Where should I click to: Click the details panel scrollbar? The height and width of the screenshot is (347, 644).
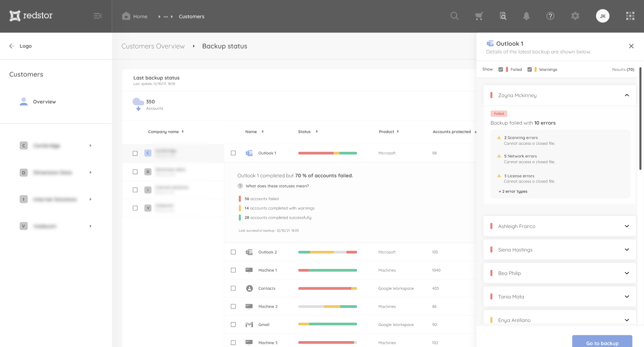click(x=640, y=118)
